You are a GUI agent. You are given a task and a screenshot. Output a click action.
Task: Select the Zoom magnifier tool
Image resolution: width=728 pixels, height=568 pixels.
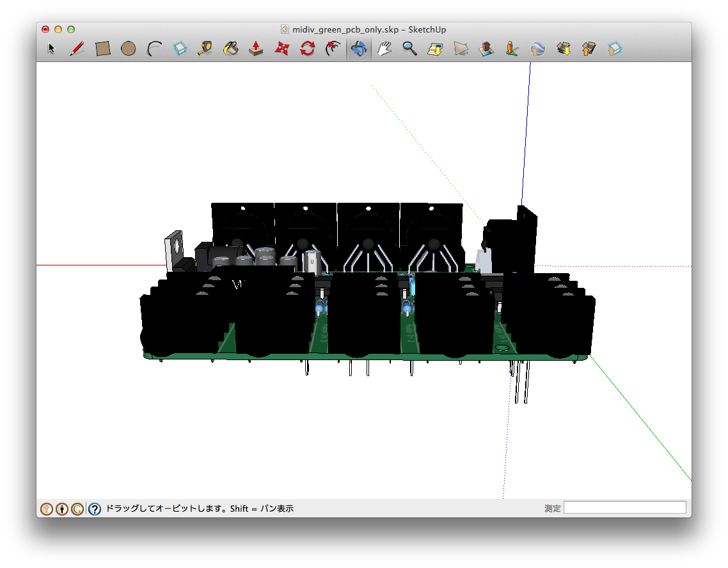[x=410, y=49]
